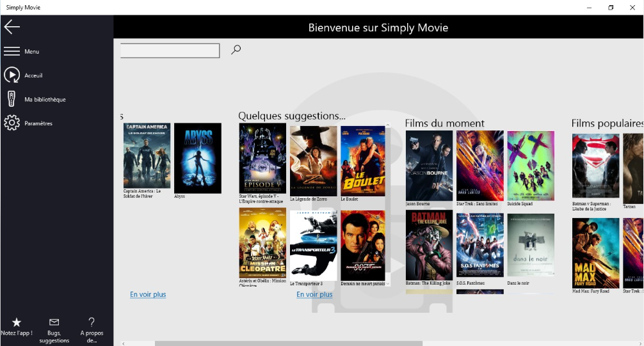Open Star Wars épisode V poster

(262, 159)
